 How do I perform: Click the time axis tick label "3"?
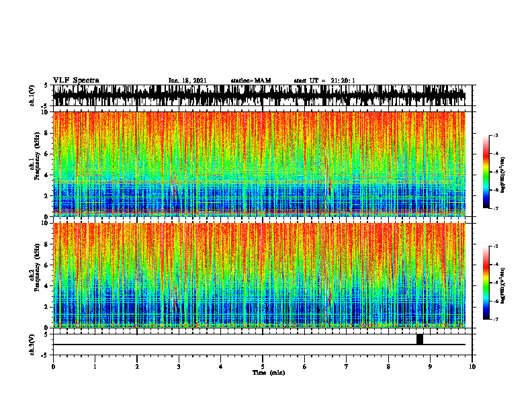click(179, 367)
